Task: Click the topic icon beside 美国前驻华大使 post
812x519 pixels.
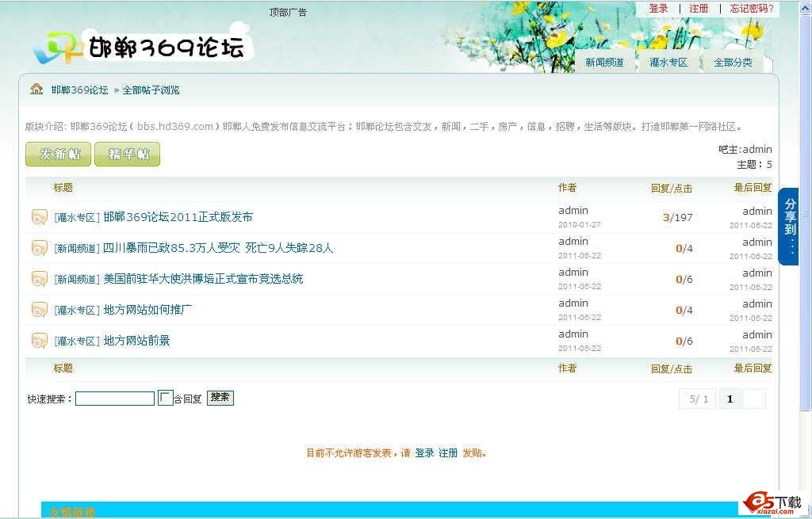Action: 40,279
